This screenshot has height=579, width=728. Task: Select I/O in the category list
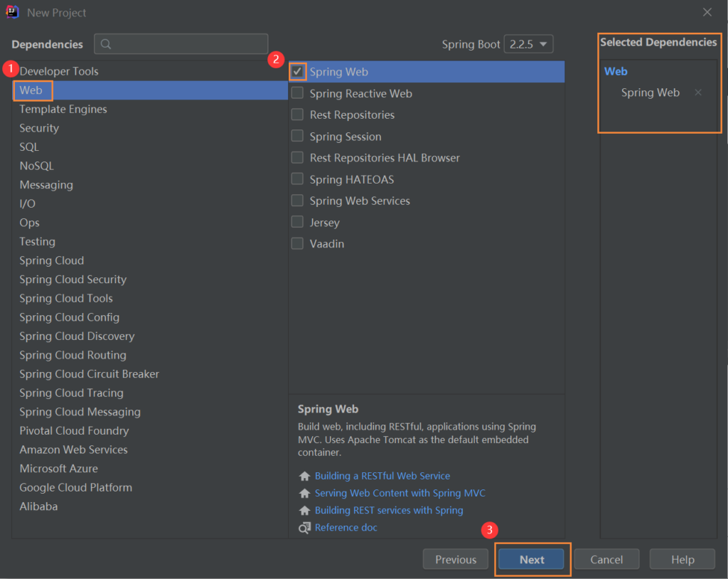(150, 203)
